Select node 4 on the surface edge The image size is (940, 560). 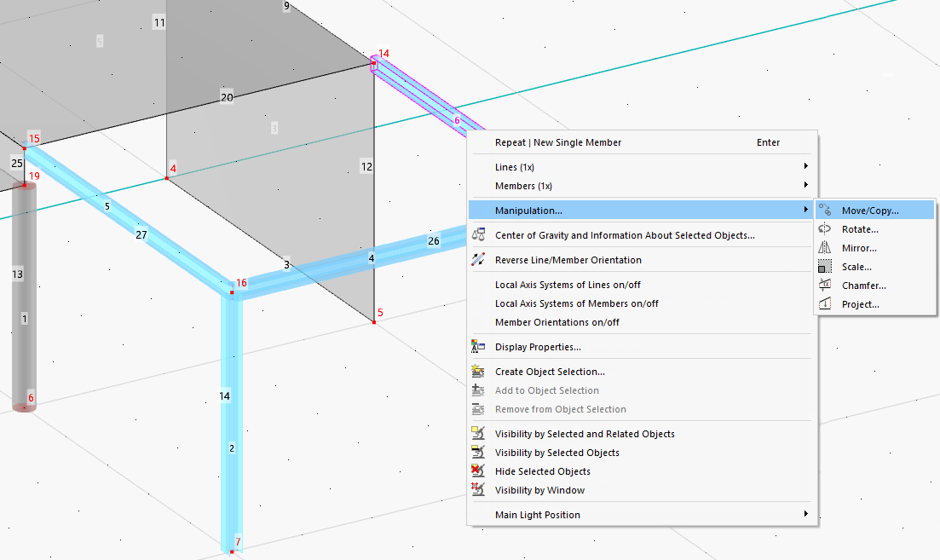point(167,178)
